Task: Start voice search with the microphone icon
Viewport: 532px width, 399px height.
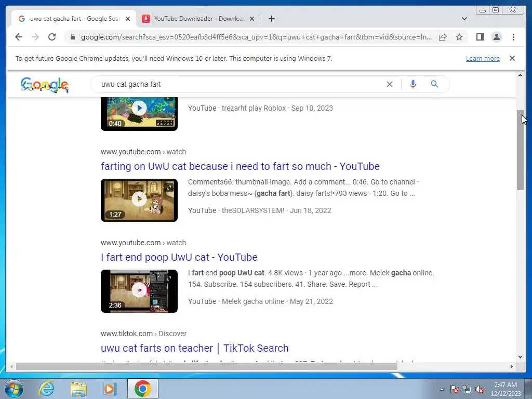Action: point(413,84)
